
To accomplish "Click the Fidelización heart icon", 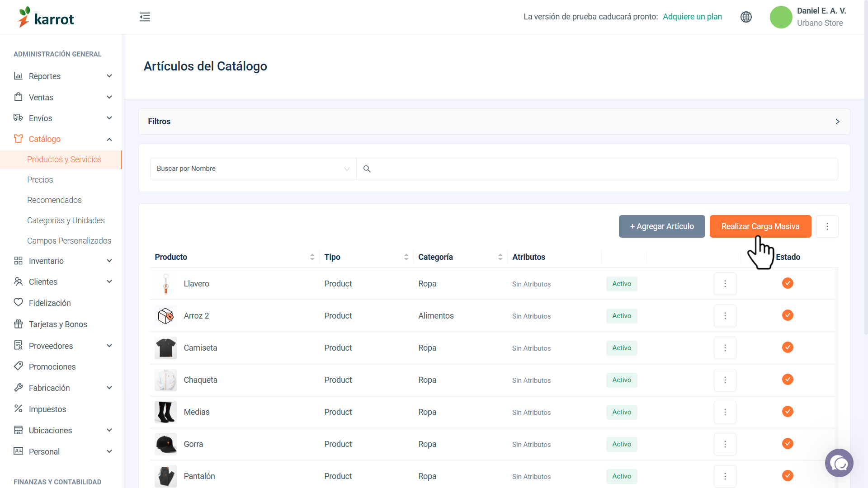I will click(19, 302).
